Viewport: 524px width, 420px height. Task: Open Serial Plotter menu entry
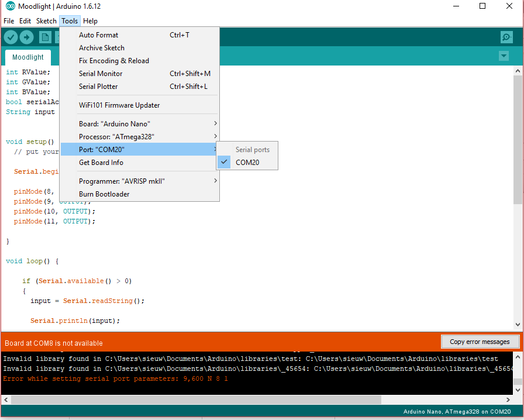click(x=140, y=87)
